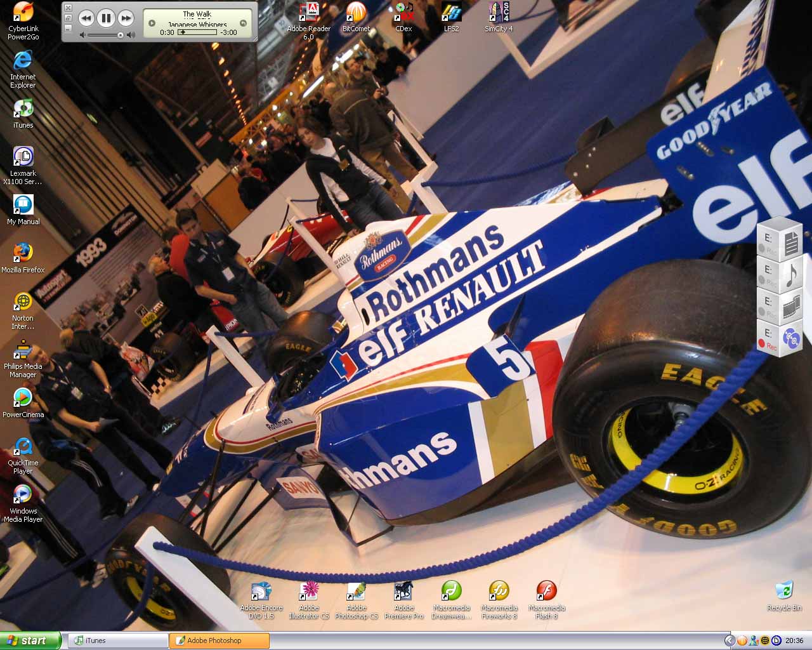Select the iTunes desktop shortcut icon
Image resolution: width=812 pixels, height=650 pixels.
tap(23, 114)
